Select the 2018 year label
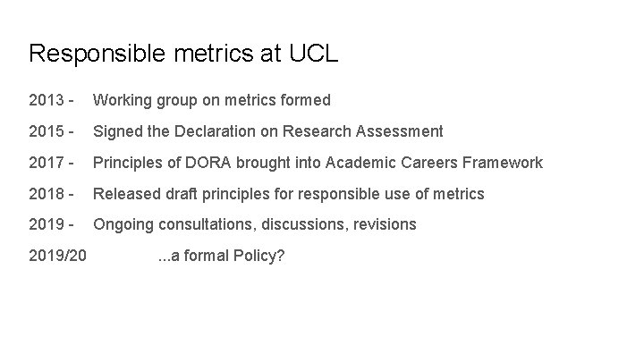Image resolution: width=644 pixels, height=362 pixels. [47, 194]
